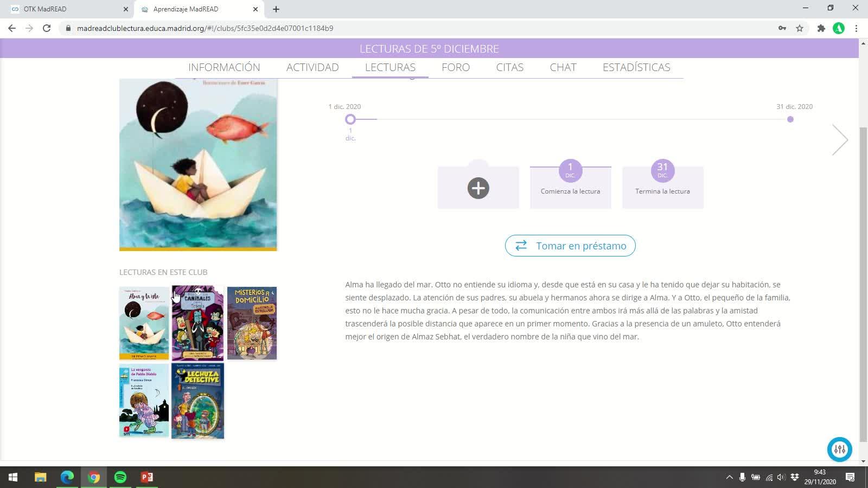The height and width of the screenshot is (488, 868).
Task: Click the Chrome taskbar icon
Action: (94, 477)
